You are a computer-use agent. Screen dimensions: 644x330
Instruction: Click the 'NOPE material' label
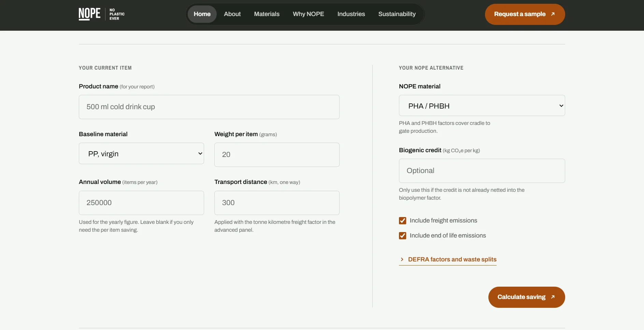[x=419, y=86]
